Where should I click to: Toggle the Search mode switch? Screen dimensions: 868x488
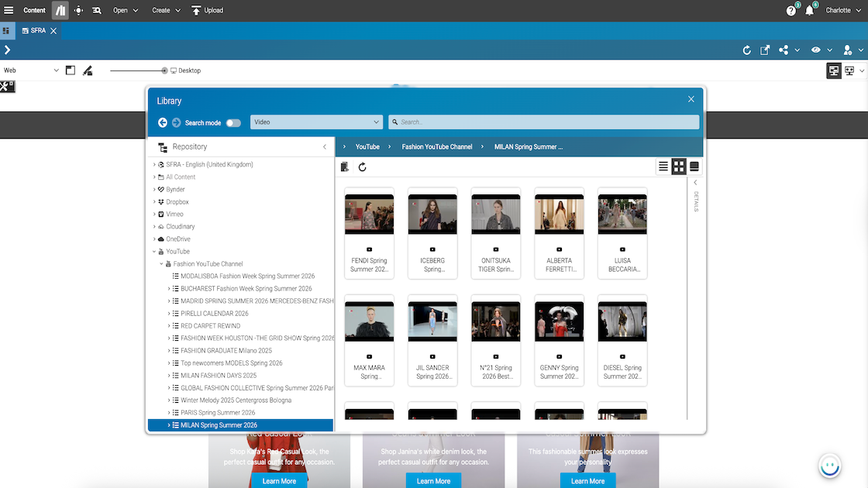(232, 122)
